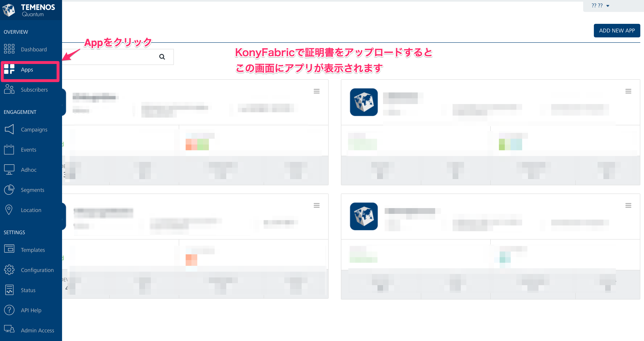Open the Dashboard from the sidebar
This screenshot has height=341, width=644.
pyautogui.click(x=33, y=49)
